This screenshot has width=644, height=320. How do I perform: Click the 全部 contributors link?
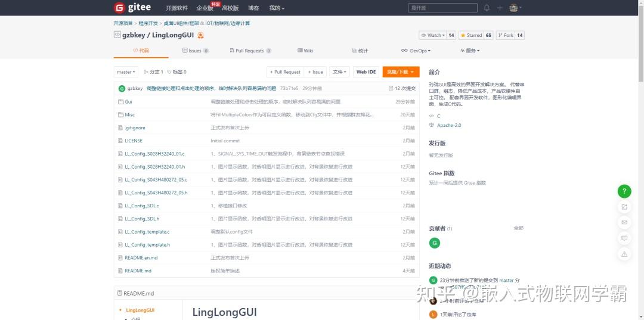click(x=519, y=228)
